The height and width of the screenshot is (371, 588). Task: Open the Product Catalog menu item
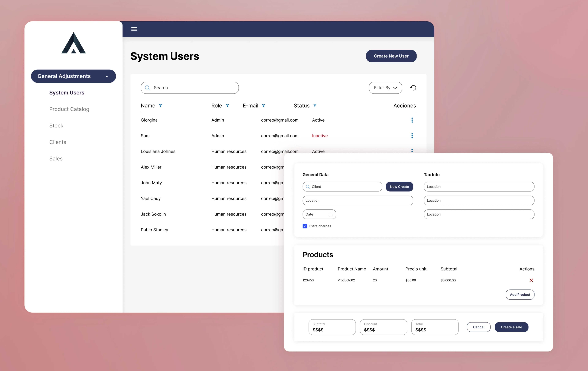point(69,109)
